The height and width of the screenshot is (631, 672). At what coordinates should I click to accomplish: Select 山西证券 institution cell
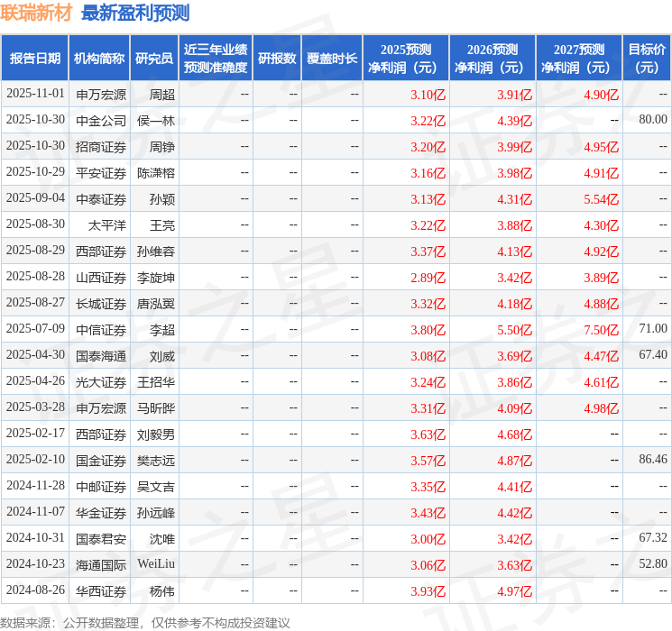click(x=101, y=278)
